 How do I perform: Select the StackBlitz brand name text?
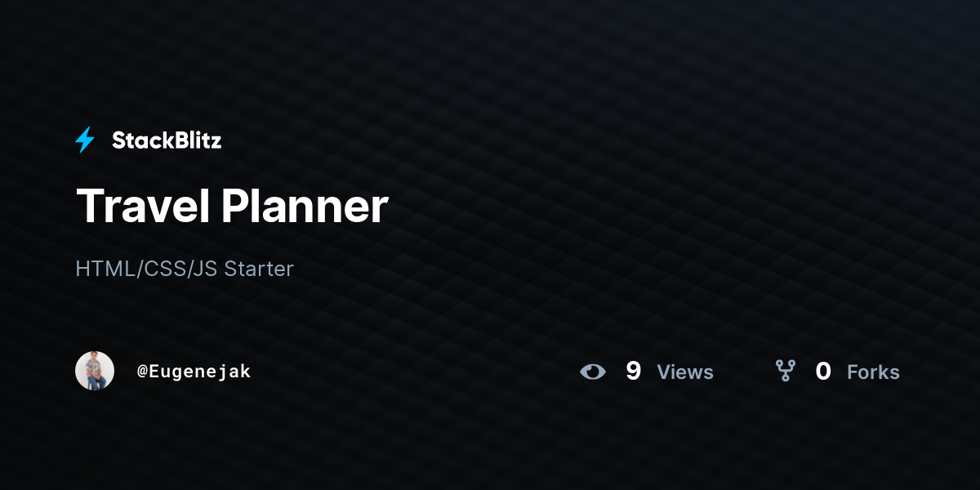point(167,140)
